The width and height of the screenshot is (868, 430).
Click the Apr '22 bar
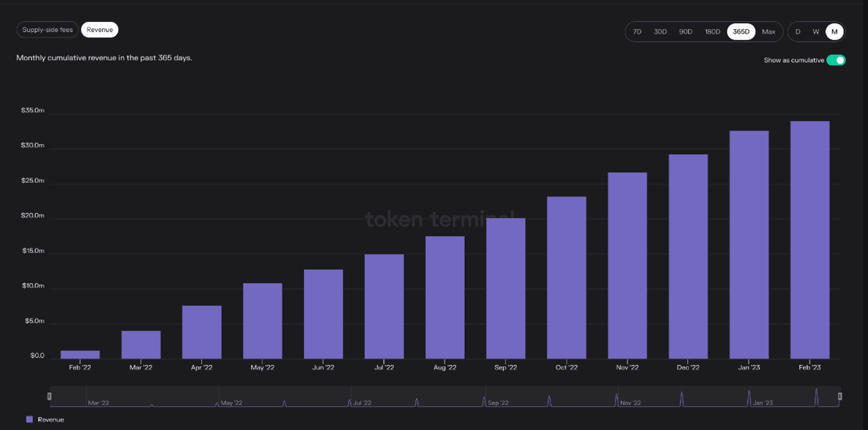(x=202, y=332)
